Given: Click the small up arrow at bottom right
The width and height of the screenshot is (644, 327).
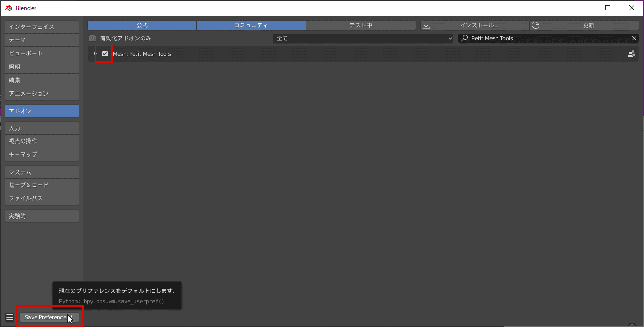Looking at the screenshot, I should point(632,324).
